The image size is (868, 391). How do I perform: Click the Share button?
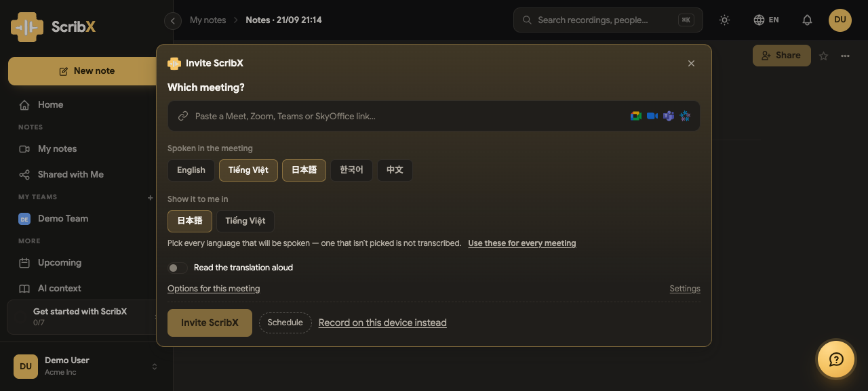click(782, 56)
